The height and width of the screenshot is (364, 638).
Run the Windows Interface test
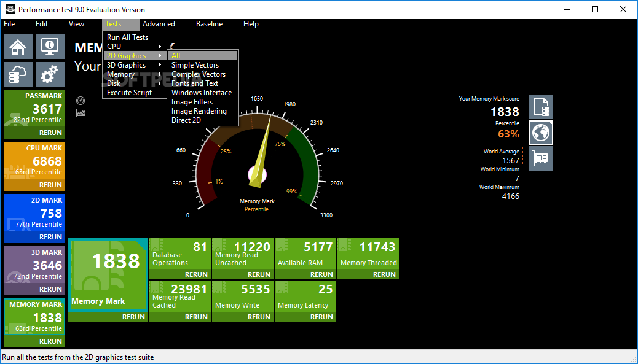[203, 93]
